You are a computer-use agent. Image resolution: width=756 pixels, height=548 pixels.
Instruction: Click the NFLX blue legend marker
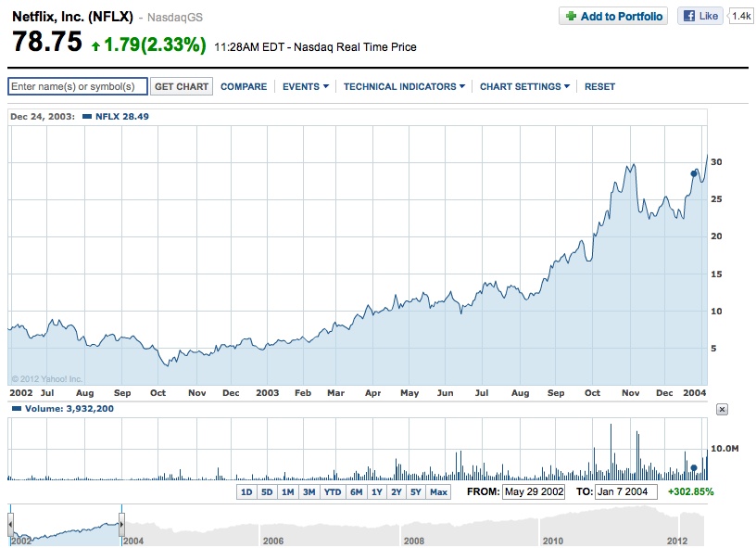[x=87, y=116]
